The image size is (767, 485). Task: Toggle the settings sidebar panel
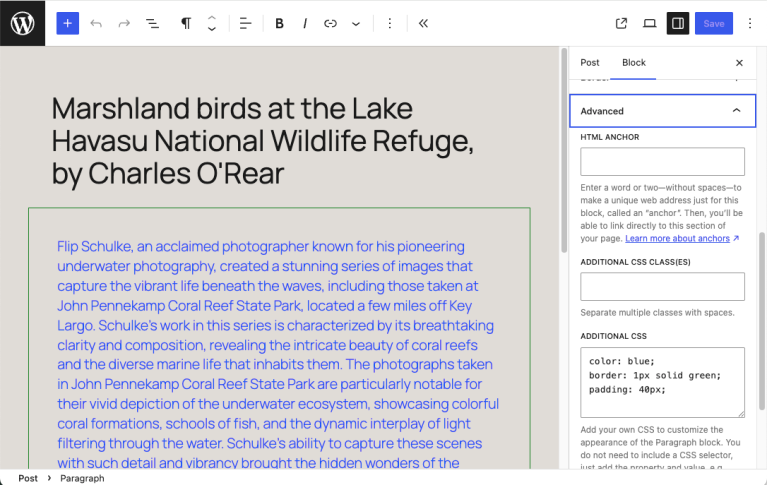click(678, 23)
